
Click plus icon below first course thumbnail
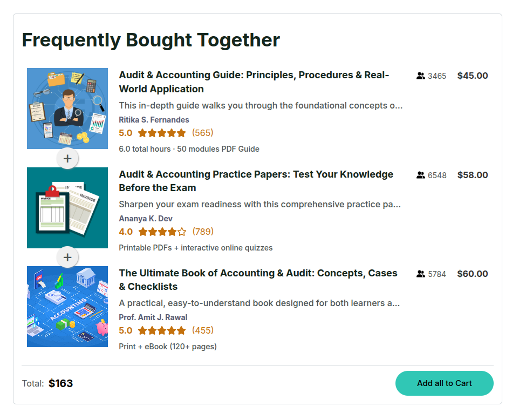[67, 159]
